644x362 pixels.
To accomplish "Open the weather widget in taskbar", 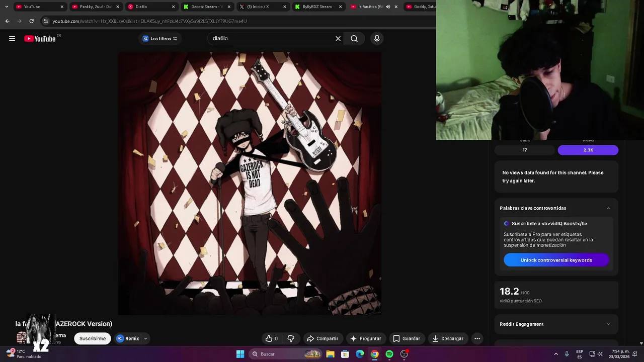I will click(24, 353).
